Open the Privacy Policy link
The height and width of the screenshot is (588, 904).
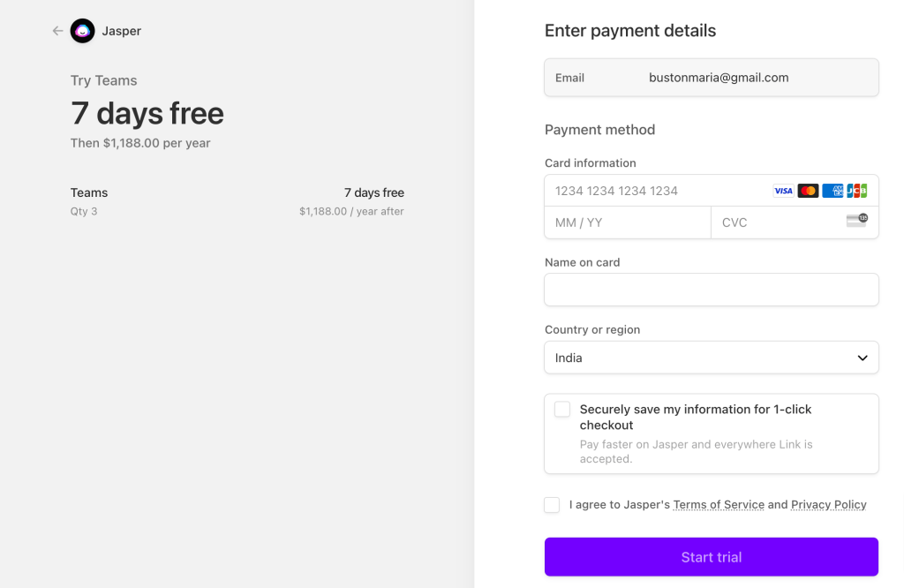pyautogui.click(x=828, y=504)
